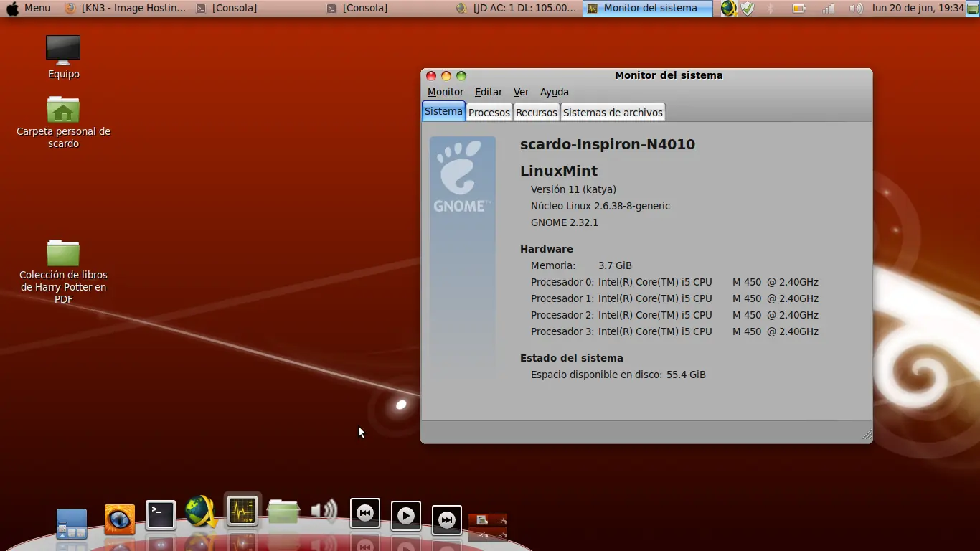This screenshot has height=551, width=980.
Task: Click hostname scardo-Inspiron-N4010
Action: tap(608, 144)
